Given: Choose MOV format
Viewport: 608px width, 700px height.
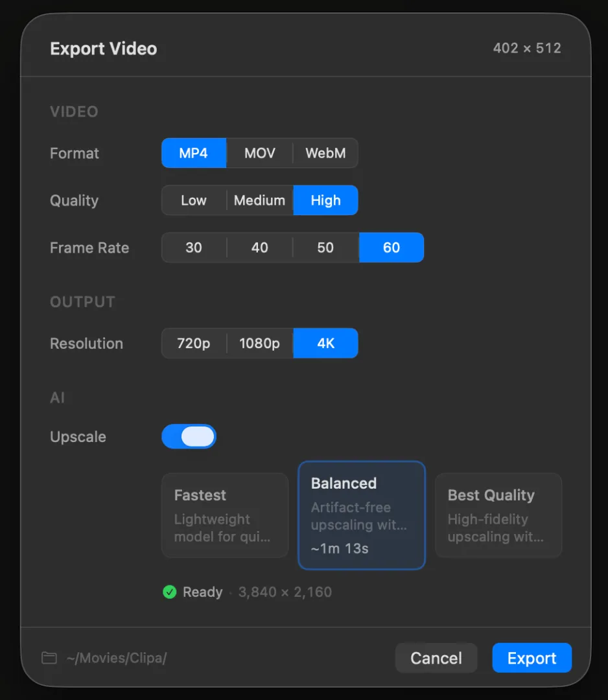Looking at the screenshot, I should click(x=260, y=154).
